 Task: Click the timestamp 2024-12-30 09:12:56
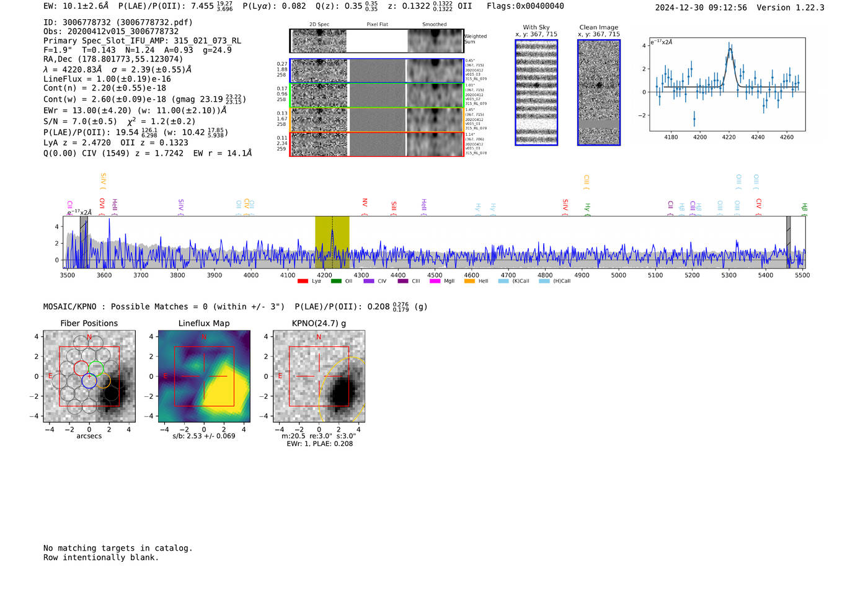pyautogui.click(x=701, y=8)
